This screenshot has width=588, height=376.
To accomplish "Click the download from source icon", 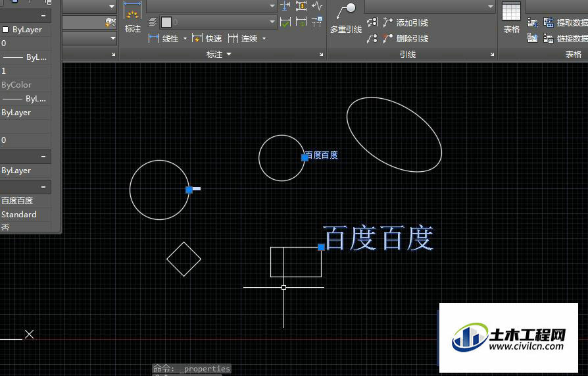I will click(x=533, y=22).
